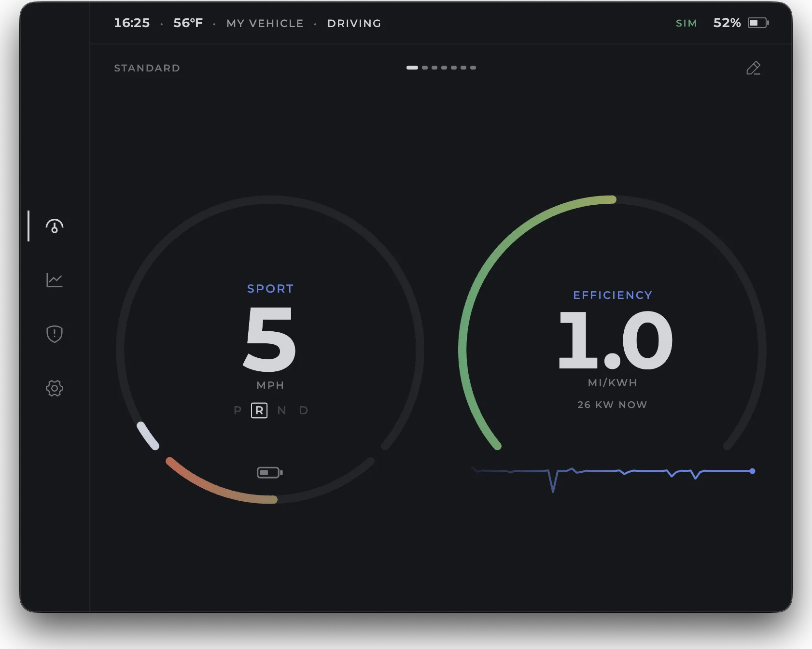Select gear R (Reverse)
812x649 pixels.
(x=259, y=410)
